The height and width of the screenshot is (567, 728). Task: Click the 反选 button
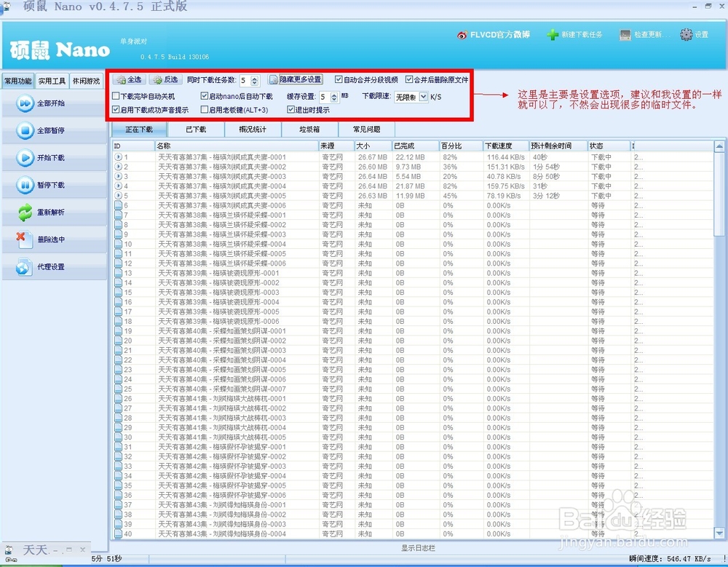coord(165,80)
